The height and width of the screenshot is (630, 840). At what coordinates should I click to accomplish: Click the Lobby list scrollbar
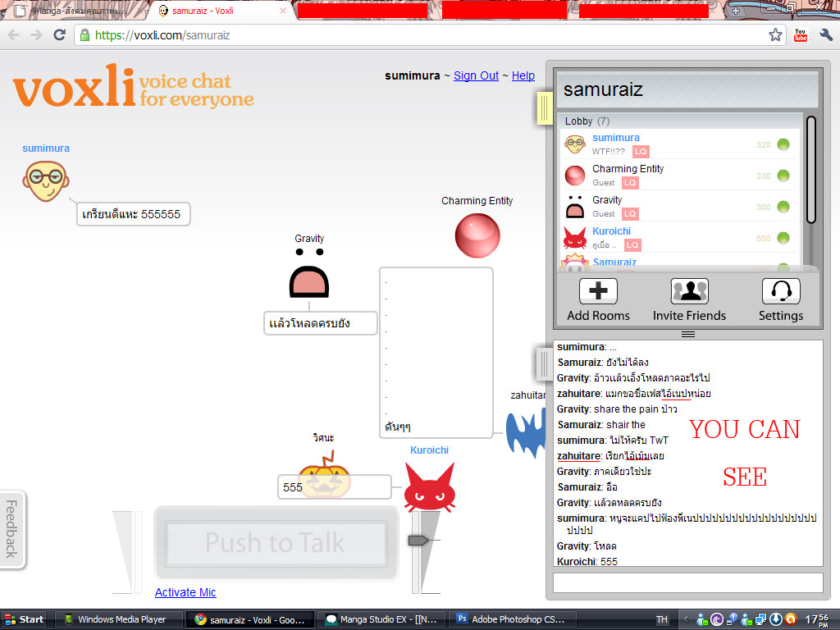[811, 169]
